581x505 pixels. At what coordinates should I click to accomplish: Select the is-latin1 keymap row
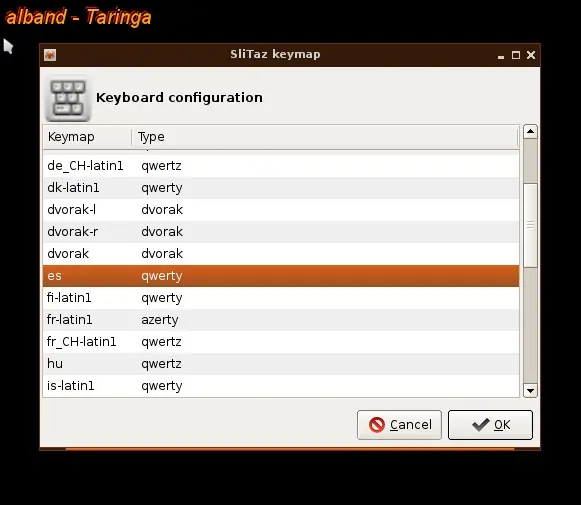(x=281, y=386)
